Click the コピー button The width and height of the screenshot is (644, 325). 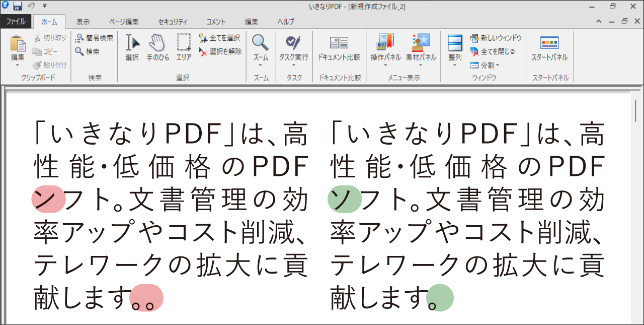[45, 51]
